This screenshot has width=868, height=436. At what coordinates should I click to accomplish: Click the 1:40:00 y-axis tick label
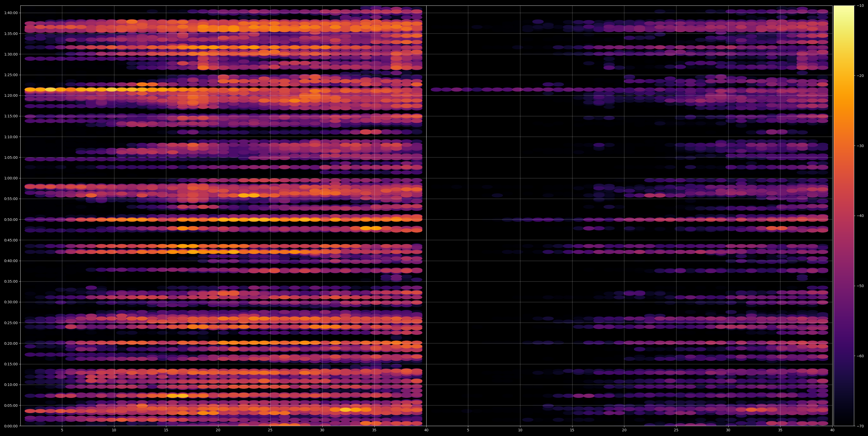click(x=11, y=13)
